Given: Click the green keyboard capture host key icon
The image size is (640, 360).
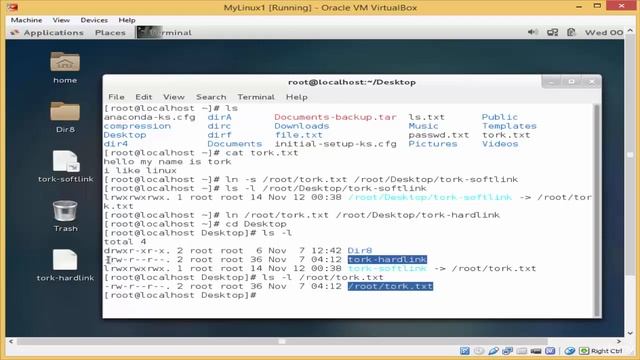Looking at the screenshot, I should coord(584,351).
